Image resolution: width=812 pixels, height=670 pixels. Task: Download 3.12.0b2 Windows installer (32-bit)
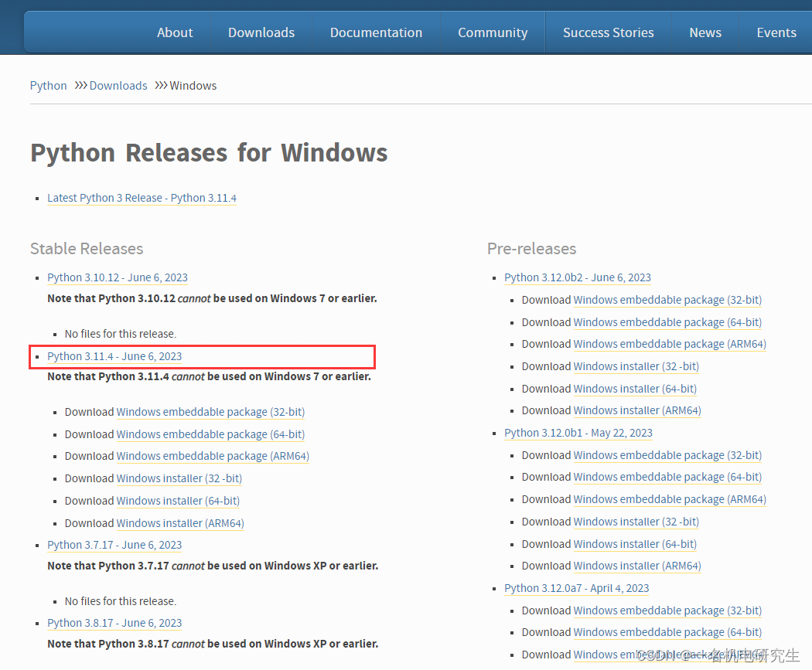point(636,366)
